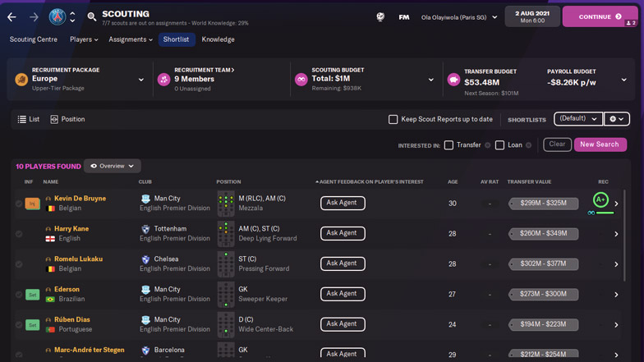The image size is (644, 362).
Task: Click the info icon beside Transfer
Action: pyautogui.click(x=488, y=145)
